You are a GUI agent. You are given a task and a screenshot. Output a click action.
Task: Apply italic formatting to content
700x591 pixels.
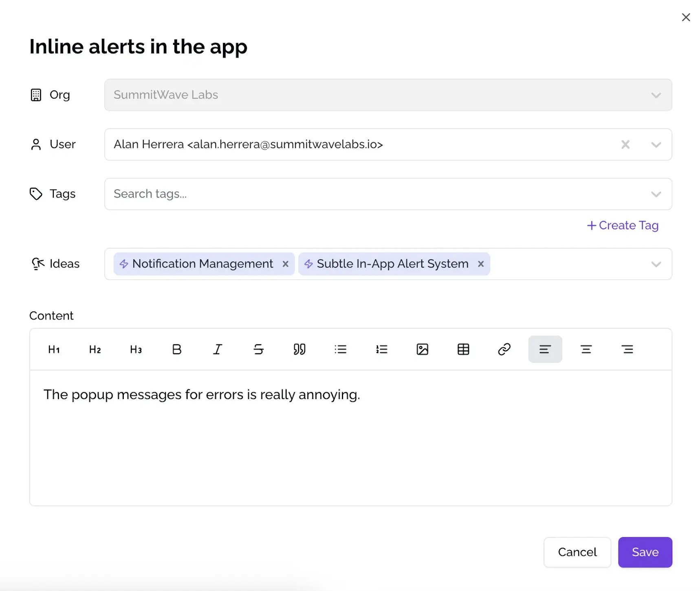pyautogui.click(x=218, y=349)
